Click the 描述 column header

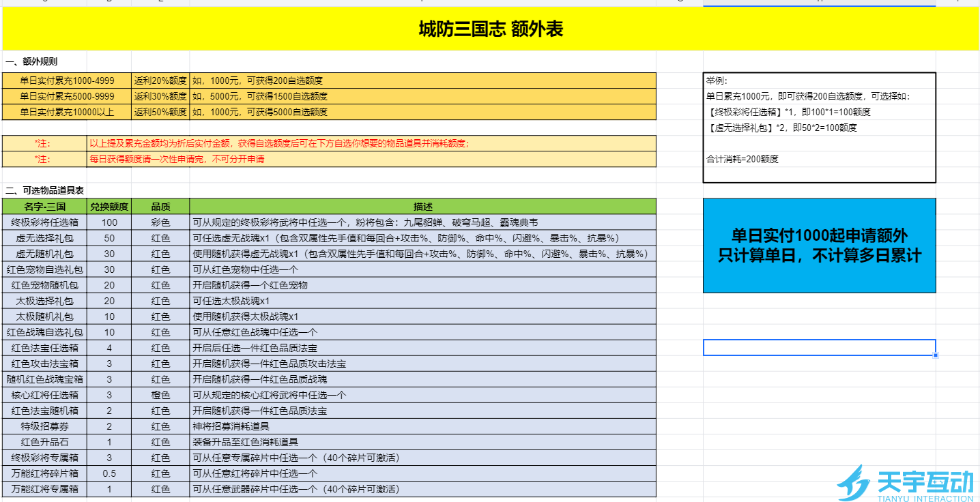point(422,206)
